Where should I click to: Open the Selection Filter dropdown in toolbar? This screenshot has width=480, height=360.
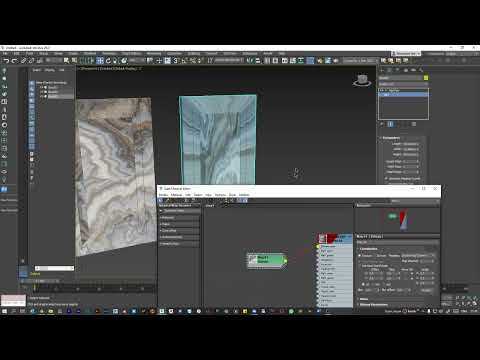[x=53, y=60]
